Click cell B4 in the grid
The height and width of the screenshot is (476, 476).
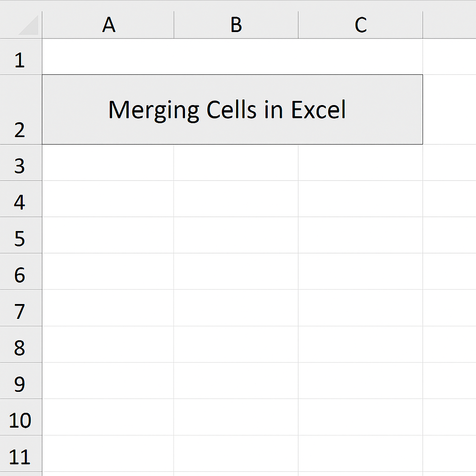(x=236, y=199)
